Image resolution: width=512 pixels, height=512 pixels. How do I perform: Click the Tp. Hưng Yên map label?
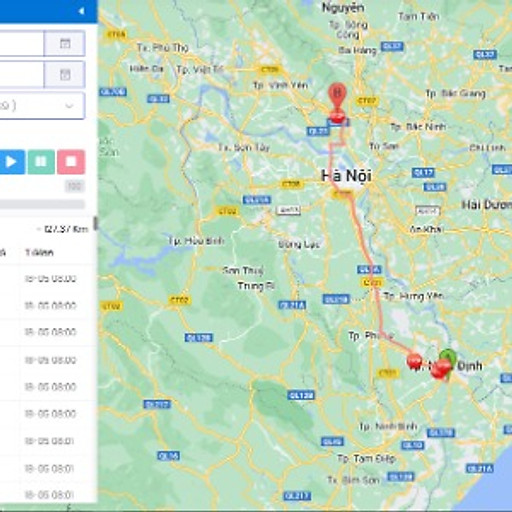[413, 296]
